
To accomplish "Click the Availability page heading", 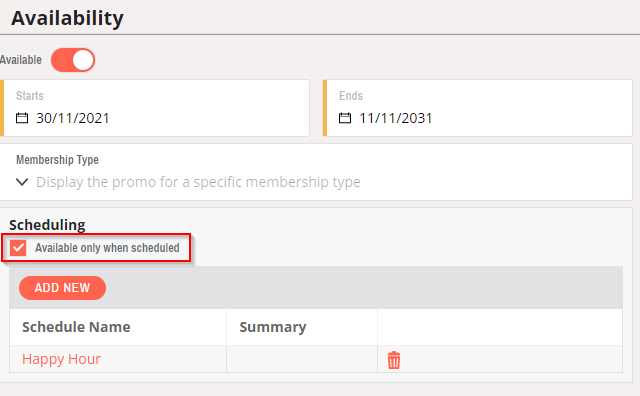I will (x=67, y=18).
